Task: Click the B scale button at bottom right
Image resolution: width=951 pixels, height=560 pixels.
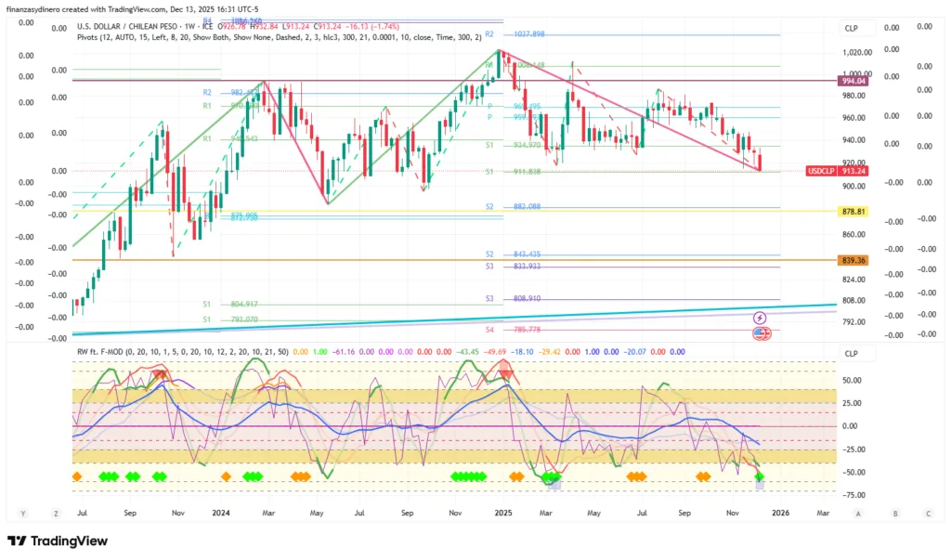Action: tap(893, 513)
